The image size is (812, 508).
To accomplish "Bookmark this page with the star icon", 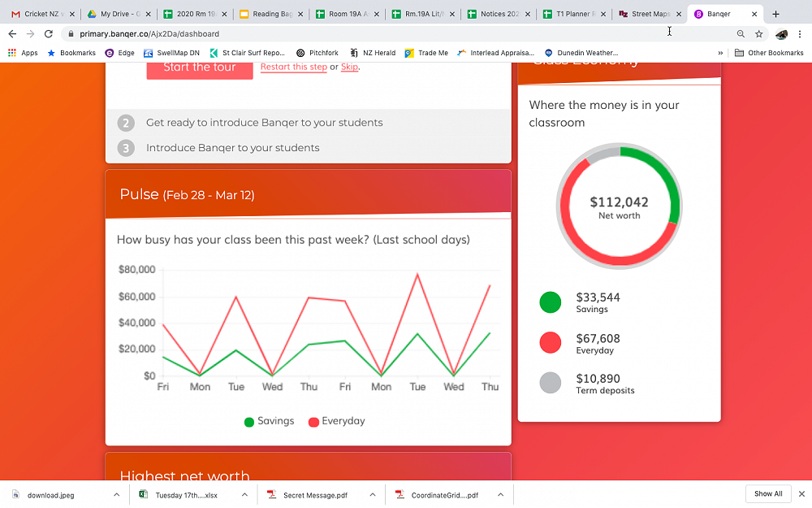I will [758, 34].
